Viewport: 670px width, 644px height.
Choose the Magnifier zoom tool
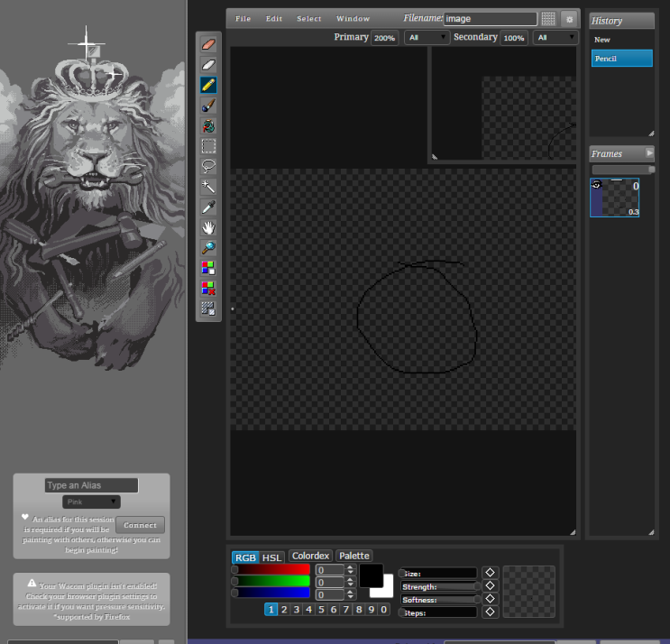(208, 248)
